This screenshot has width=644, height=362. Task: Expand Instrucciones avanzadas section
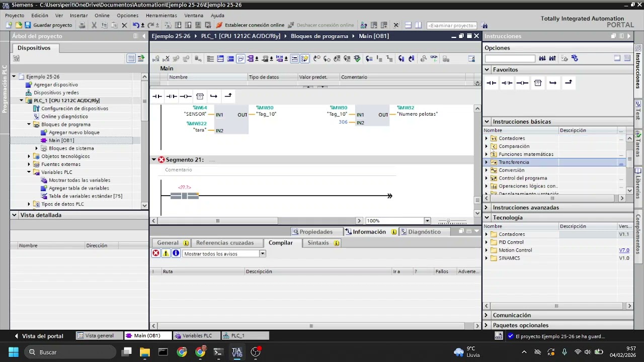[487, 207]
